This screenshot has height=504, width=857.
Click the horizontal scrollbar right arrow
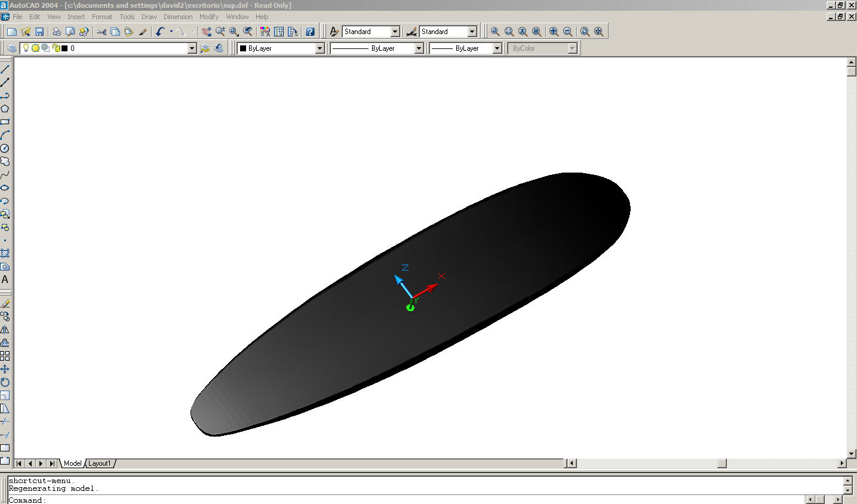pyautogui.click(x=842, y=463)
